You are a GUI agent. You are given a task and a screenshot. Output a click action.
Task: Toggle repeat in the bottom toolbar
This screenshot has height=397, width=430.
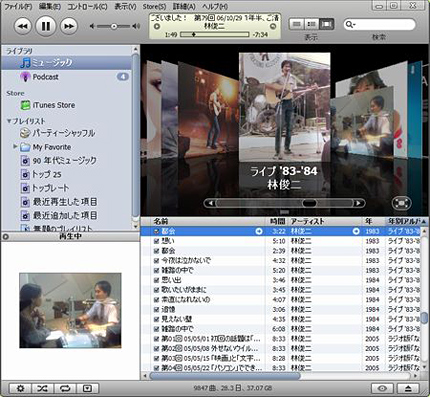coord(65,388)
